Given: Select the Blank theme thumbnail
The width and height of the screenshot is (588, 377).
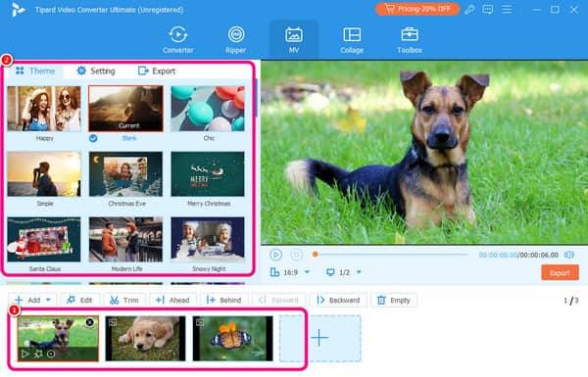Looking at the screenshot, I should [125, 109].
